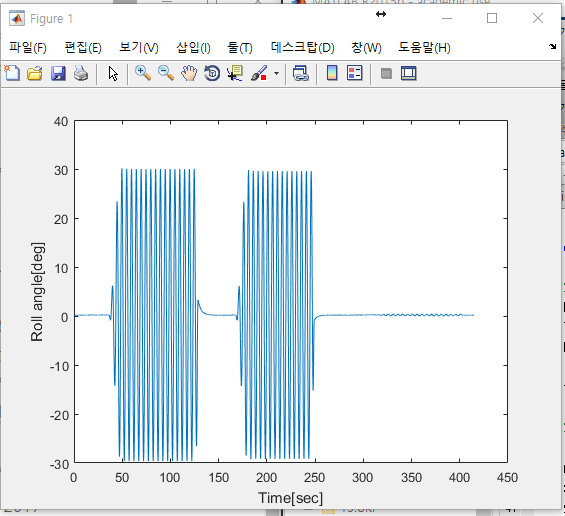Click the x-axis tick label 250
The width and height of the screenshot is (565, 516).
pos(314,478)
